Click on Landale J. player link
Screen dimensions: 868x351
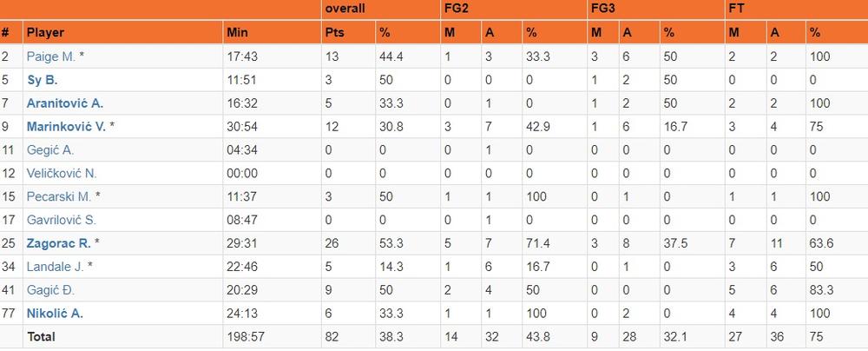pyautogui.click(x=55, y=267)
